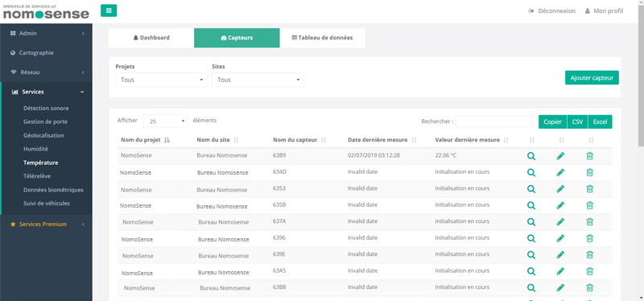Delete sensor 6353 using trash icon
Screen dimensions: 644x301
pyautogui.click(x=589, y=189)
